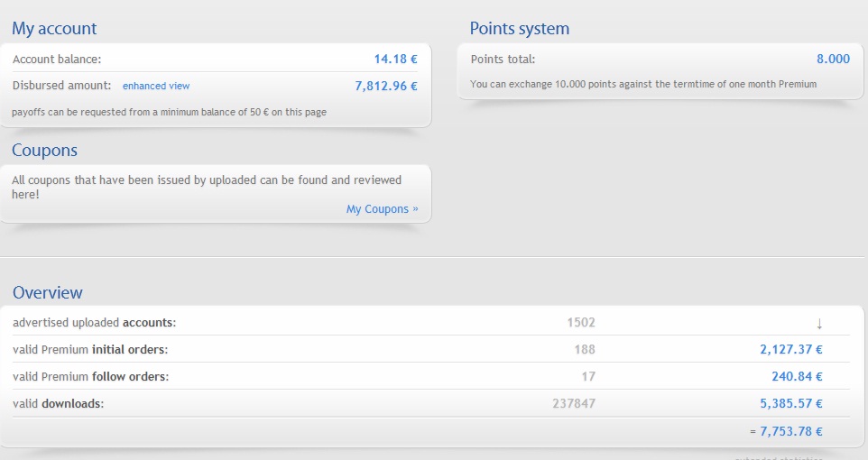Select the advertised uploaded accounts label
The image size is (868, 460).
[x=94, y=323]
